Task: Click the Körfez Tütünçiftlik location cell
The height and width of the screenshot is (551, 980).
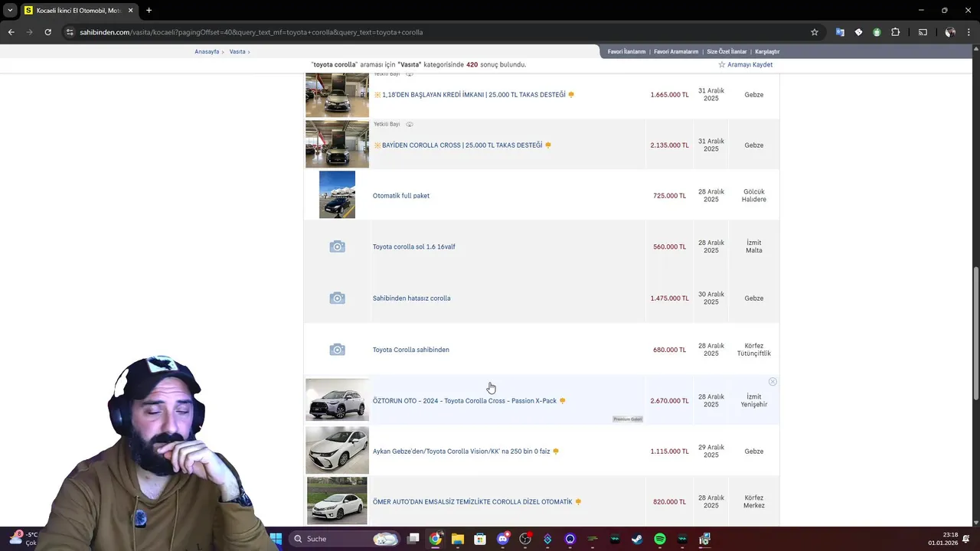Action: [x=754, y=350]
